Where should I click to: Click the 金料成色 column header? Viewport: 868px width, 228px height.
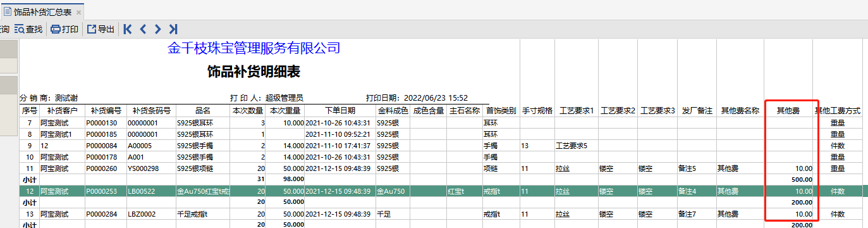coord(393,111)
